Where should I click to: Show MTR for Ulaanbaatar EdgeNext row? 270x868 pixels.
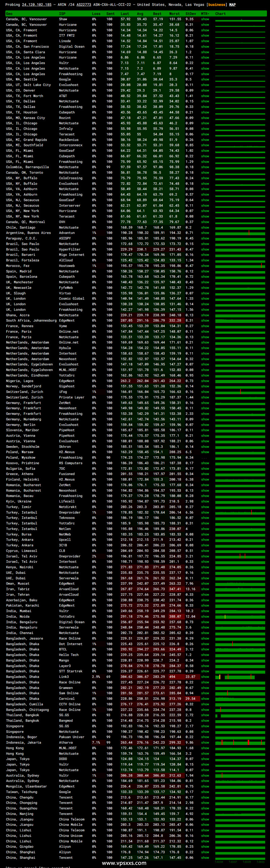coord(205,787)
